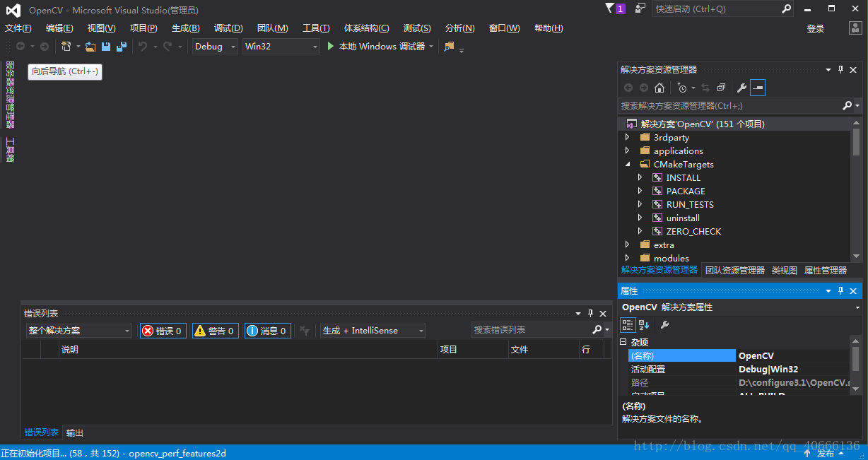Click the 登录 sign-in link

coord(816,28)
